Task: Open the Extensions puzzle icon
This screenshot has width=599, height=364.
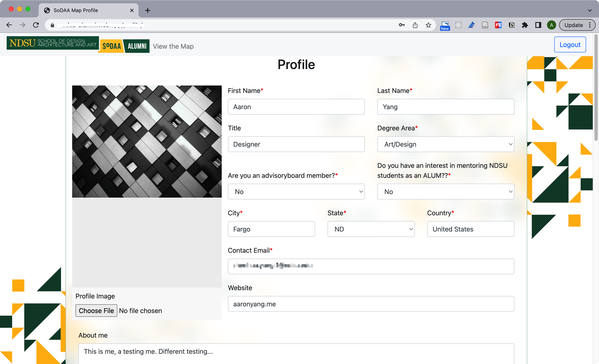Action: tap(525, 25)
